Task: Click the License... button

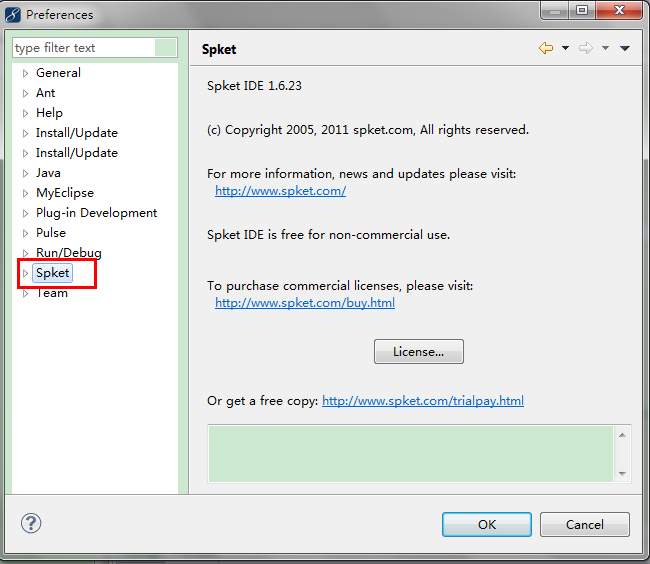Action: tap(419, 351)
